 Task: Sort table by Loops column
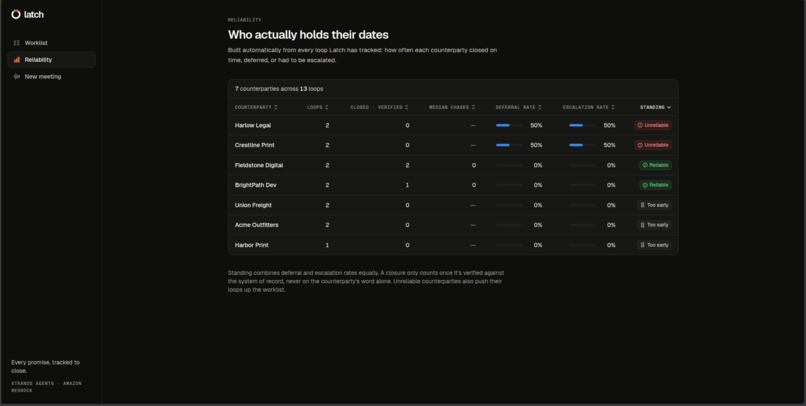click(318, 107)
